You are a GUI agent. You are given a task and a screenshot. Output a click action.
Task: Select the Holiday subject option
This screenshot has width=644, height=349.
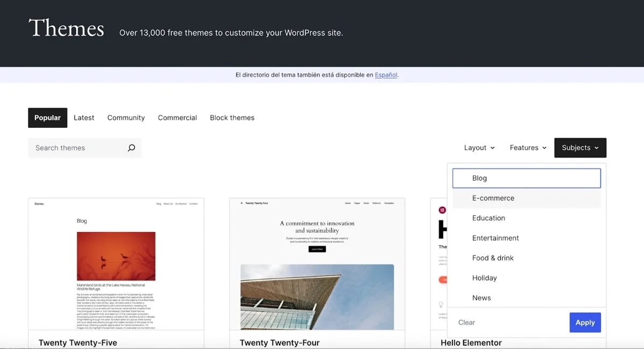[x=526, y=278]
